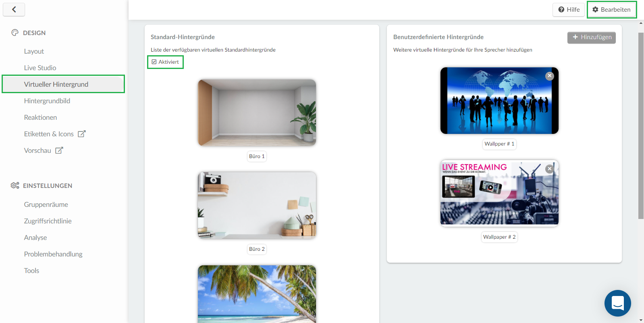The height and width of the screenshot is (323, 644).
Task: Open the Layout menu item
Action: [34, 51]
